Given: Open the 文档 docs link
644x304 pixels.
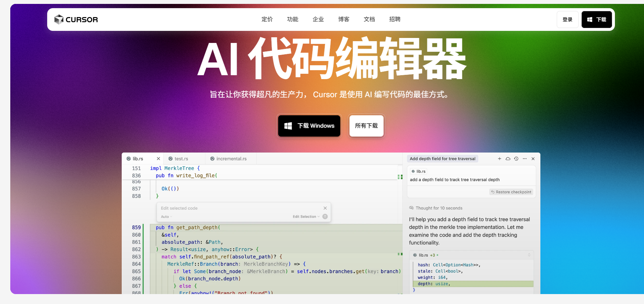Looking at the screenshot, I should pos(369,19).
